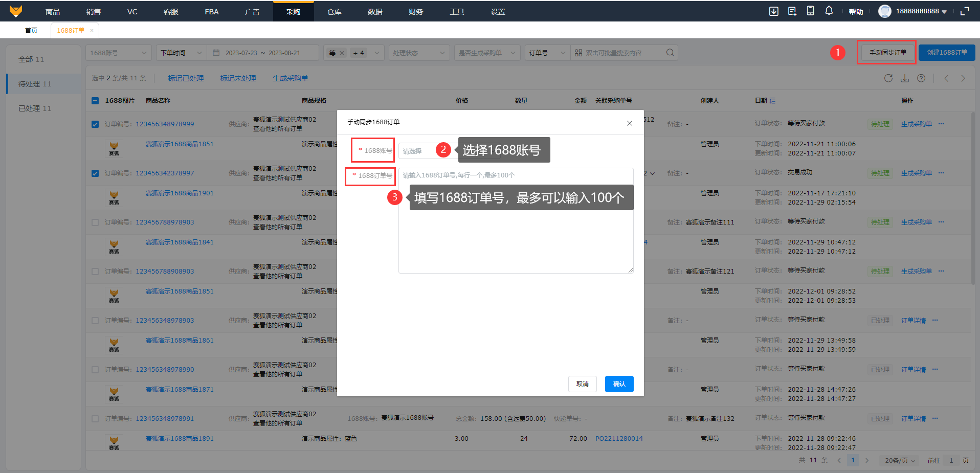Screen dimensions: 980x473
Task: Click the 1688订单号 text area in dialog
Action: pyautogui.click(x=516, y=220)
